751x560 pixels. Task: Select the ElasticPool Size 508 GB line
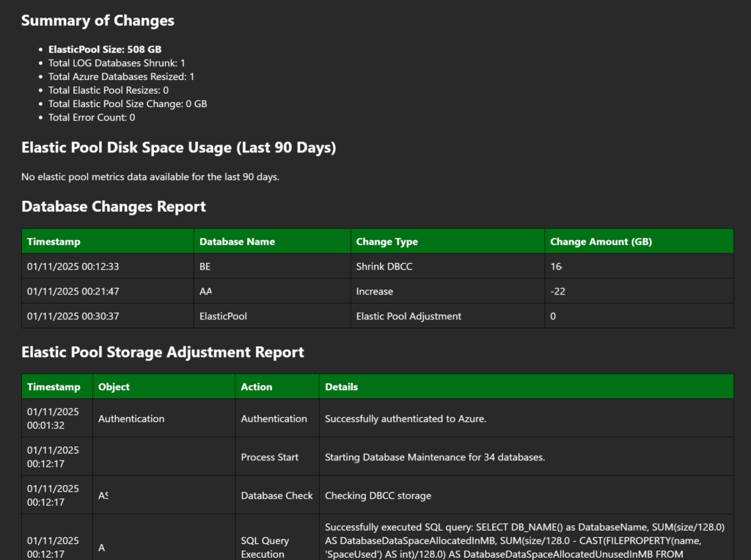[x=105, y=50]
